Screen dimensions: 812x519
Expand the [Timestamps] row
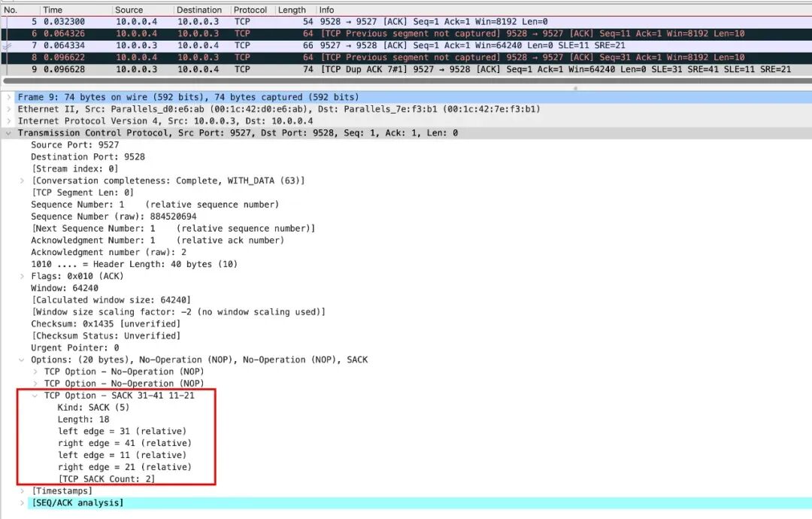click(x=22, y=491)
